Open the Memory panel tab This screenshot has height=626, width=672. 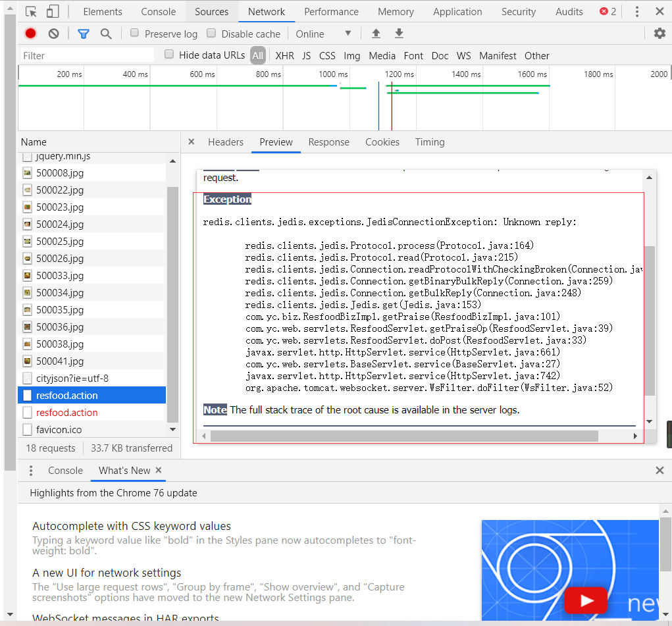coord(396,12)
